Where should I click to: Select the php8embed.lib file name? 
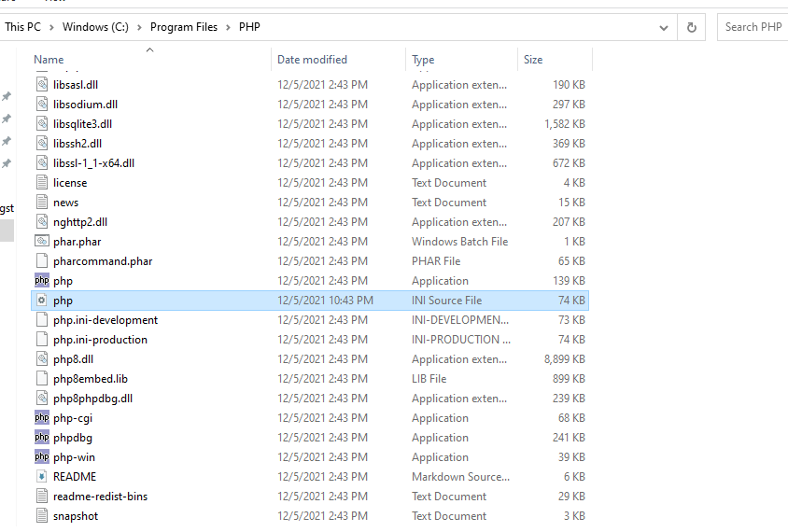click(x=91, y=378)
